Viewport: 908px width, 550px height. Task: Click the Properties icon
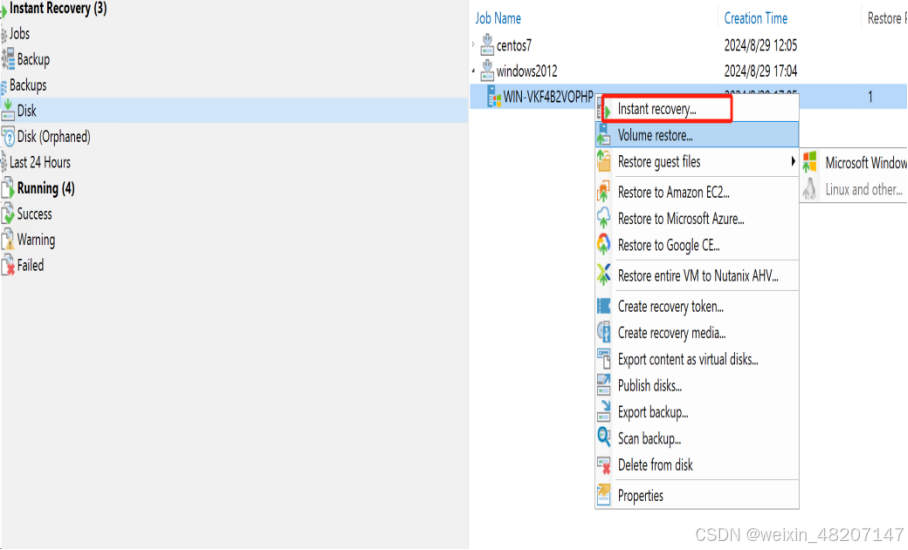pos(603,495)
